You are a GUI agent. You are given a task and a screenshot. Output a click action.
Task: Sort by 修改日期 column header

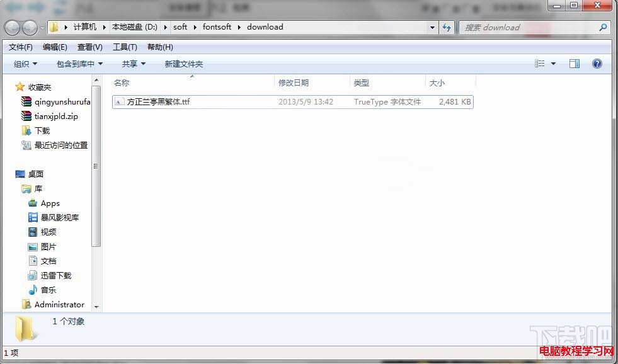tap(293, 83)
